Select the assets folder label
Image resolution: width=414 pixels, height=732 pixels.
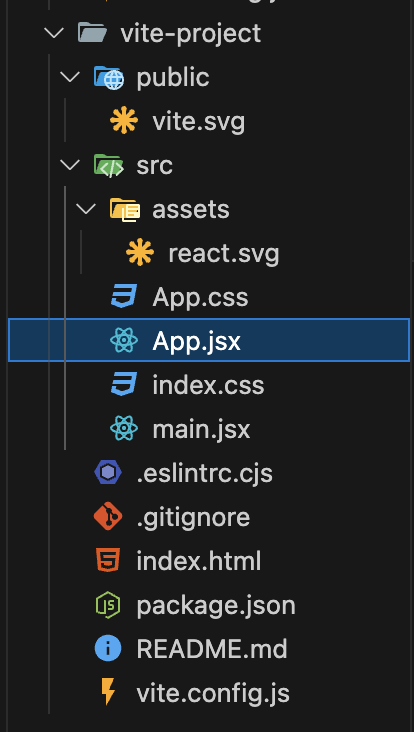pos(191,210)
